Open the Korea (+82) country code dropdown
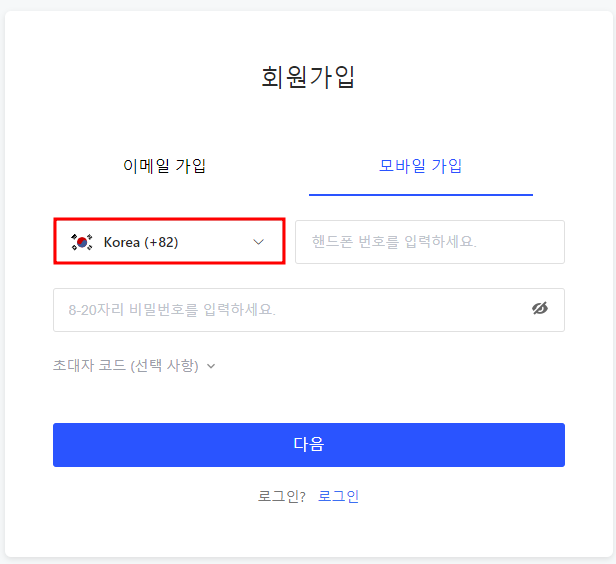The height and width of the screenshot is (564, 616). pyautogui.click(x=169, y=242)
